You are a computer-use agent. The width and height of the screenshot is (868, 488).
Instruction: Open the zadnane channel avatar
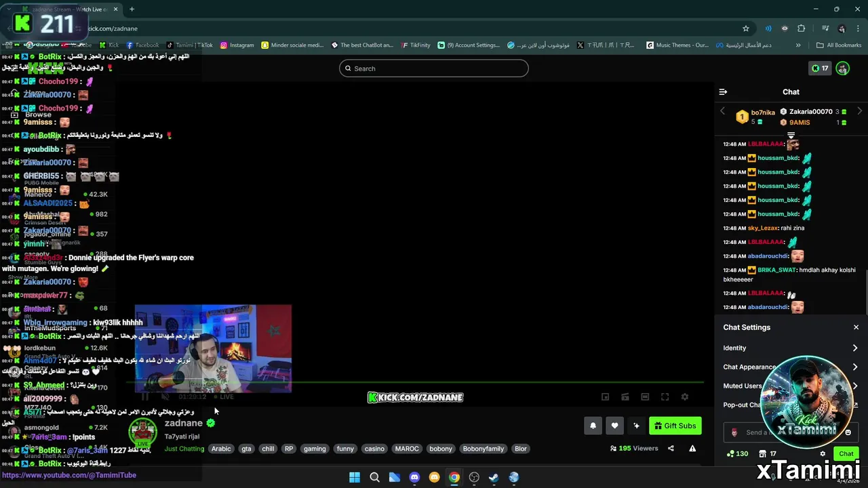142,432
